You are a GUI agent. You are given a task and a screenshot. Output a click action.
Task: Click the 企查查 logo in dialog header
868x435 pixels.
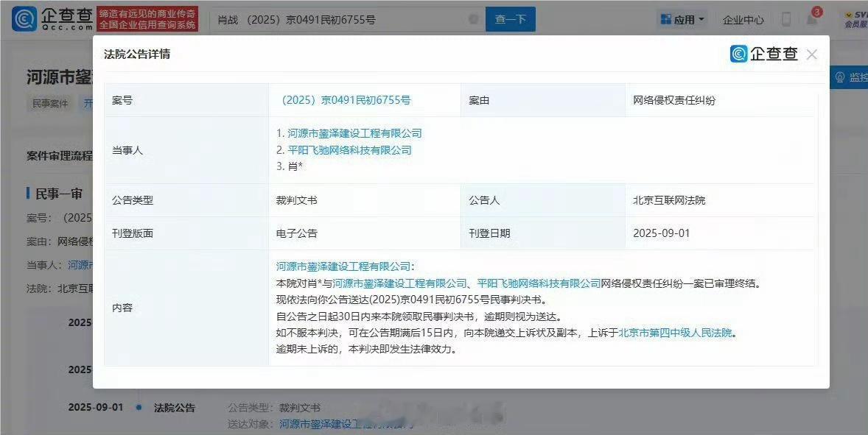click(x=765, y=54)
